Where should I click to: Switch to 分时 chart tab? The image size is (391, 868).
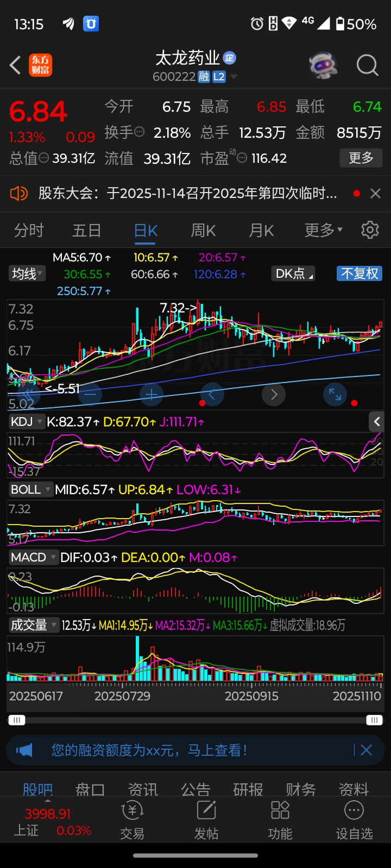pos(29,230)
